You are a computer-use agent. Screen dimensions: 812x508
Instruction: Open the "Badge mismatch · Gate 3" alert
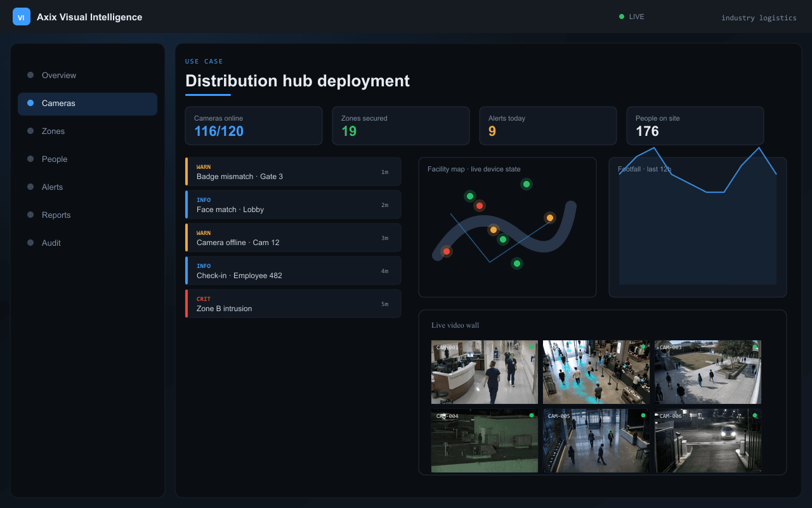293,171
